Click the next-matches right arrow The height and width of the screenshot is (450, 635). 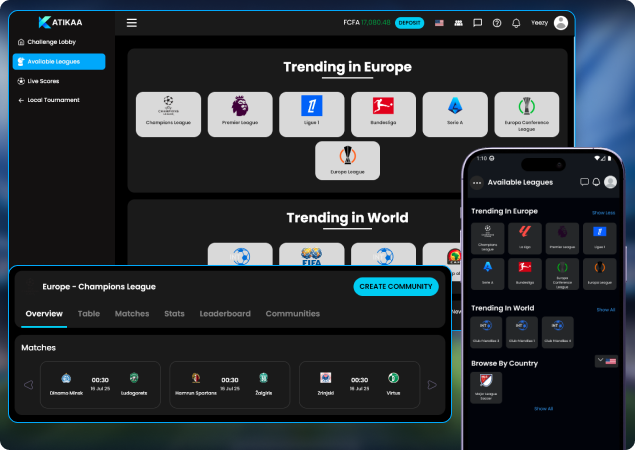click(432, 385)
